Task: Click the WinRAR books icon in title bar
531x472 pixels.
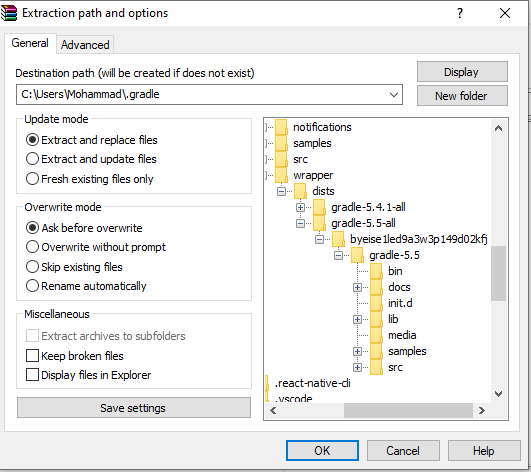Action: (8, 13)
